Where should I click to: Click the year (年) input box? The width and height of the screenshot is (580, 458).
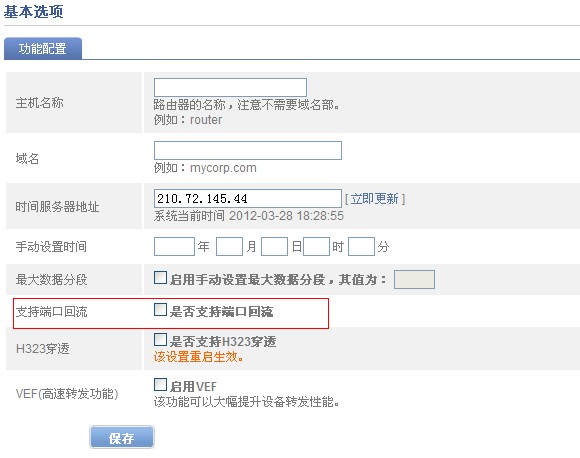pos(174,246)
